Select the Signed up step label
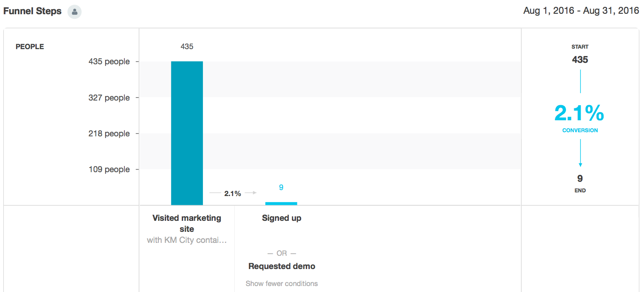This screenshot has height=292, width=644. [281, 218]
